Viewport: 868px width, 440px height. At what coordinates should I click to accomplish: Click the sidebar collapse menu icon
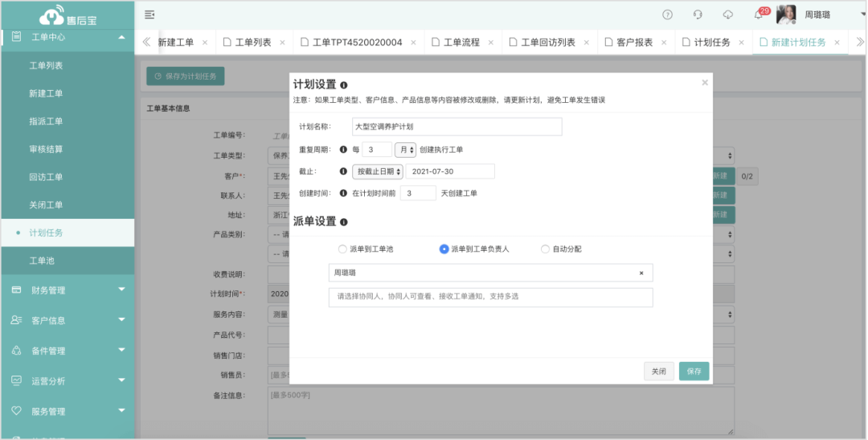[x=149, y=14]
